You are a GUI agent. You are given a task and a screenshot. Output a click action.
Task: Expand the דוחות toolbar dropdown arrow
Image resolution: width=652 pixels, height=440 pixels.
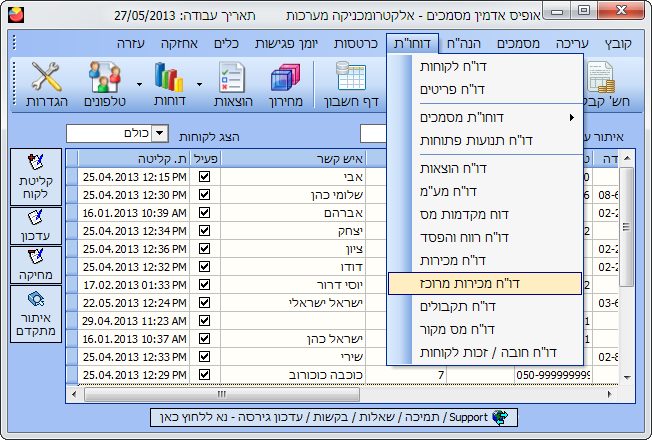(x=200, y=84)
